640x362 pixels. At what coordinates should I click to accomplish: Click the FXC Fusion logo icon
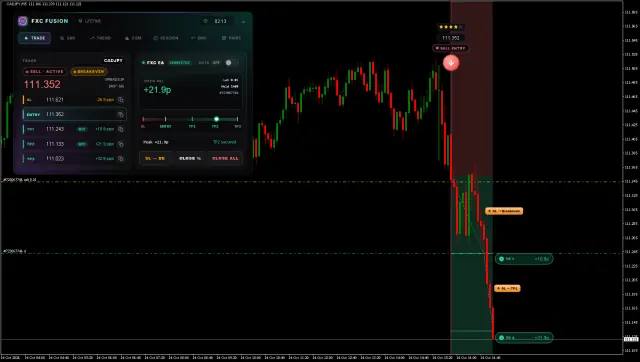[23, 21]
